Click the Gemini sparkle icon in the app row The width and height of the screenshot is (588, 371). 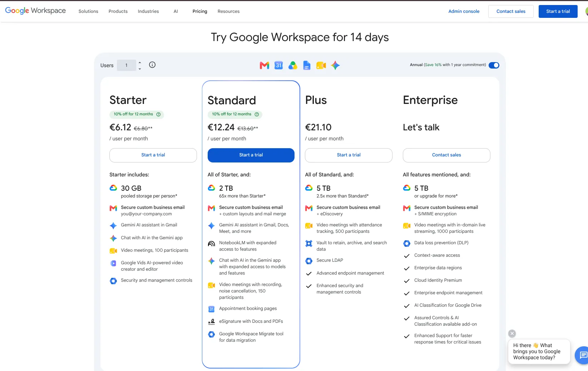click(335, 65)
